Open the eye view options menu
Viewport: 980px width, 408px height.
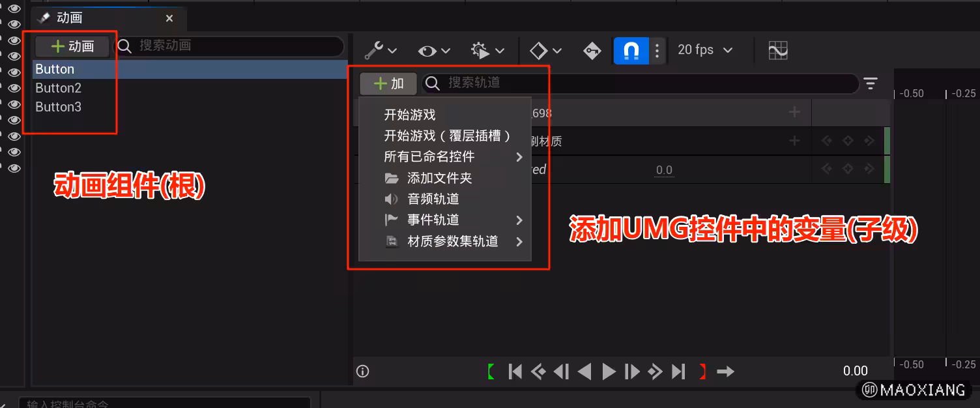(x=434, y=50)
